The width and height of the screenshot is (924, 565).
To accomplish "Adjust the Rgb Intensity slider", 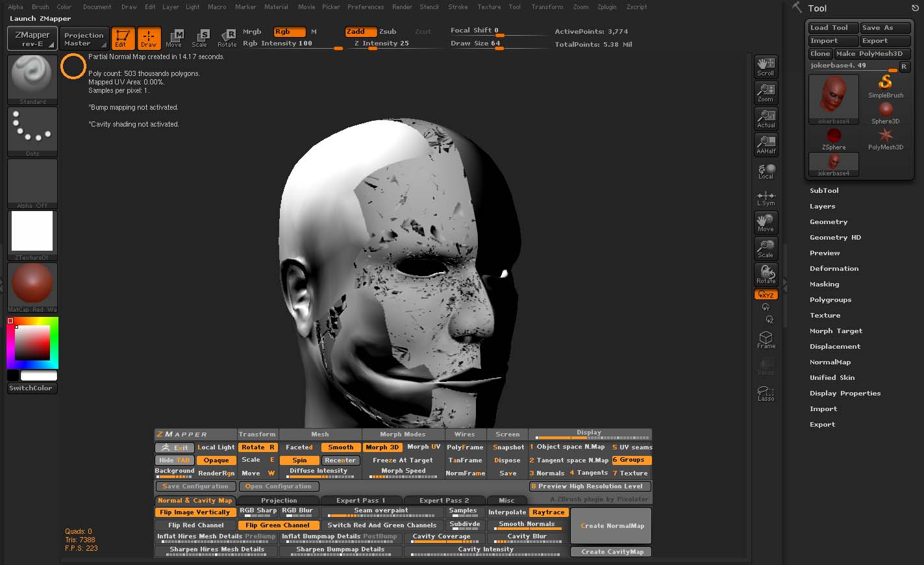I will [x=293, y=45].
